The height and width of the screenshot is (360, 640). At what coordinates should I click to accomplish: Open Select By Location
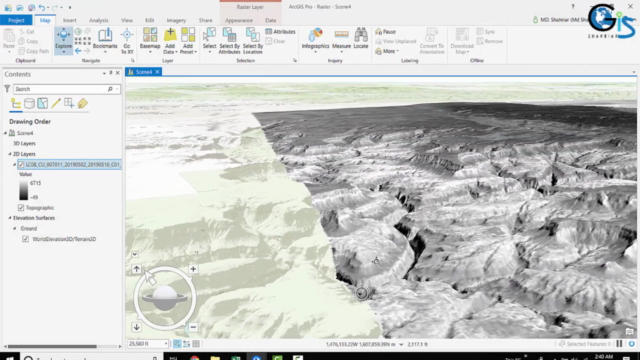tap(253, 40)
